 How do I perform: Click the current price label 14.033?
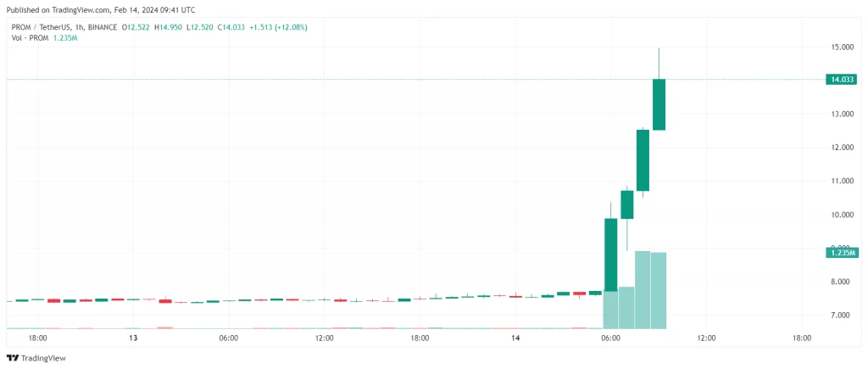coord(840,80)
